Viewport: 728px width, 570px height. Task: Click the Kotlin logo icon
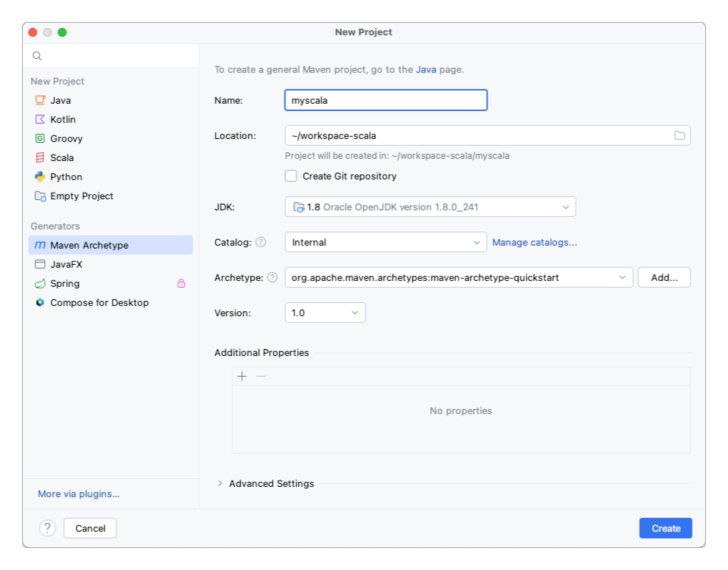pyautogui.click(x=40, y=119)
